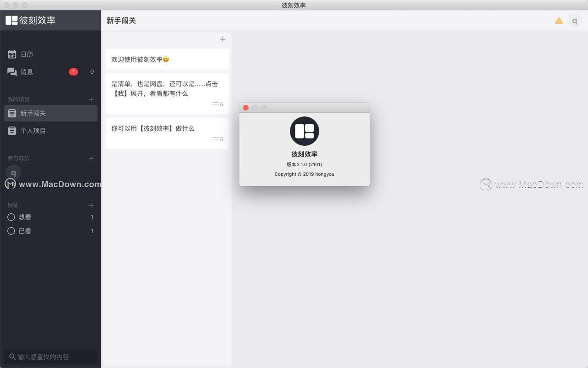This screenshot has width=588, height=368.
Task: Open the user avatar q at top right
Action: (x=574, y=20)
